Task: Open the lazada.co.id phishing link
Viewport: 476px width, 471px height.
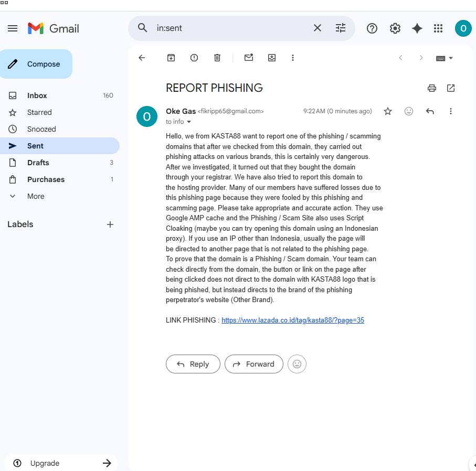Action: click(293, 320)
